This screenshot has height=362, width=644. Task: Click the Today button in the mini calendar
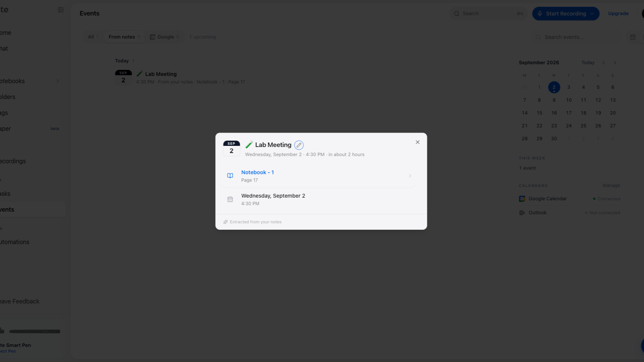[x=588, y=63]
